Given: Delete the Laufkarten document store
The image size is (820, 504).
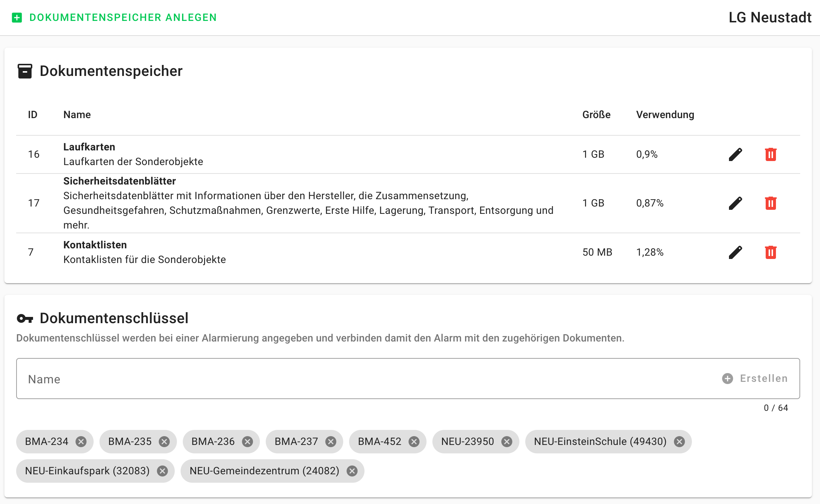Looking at the screenshot, I should click(x=770, y=154).
